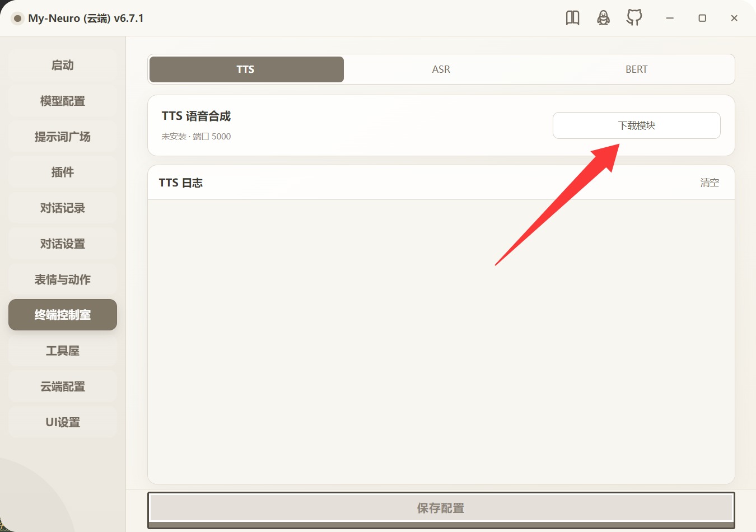
Task: Close the My-Neuro window
Action: point(734,18)
